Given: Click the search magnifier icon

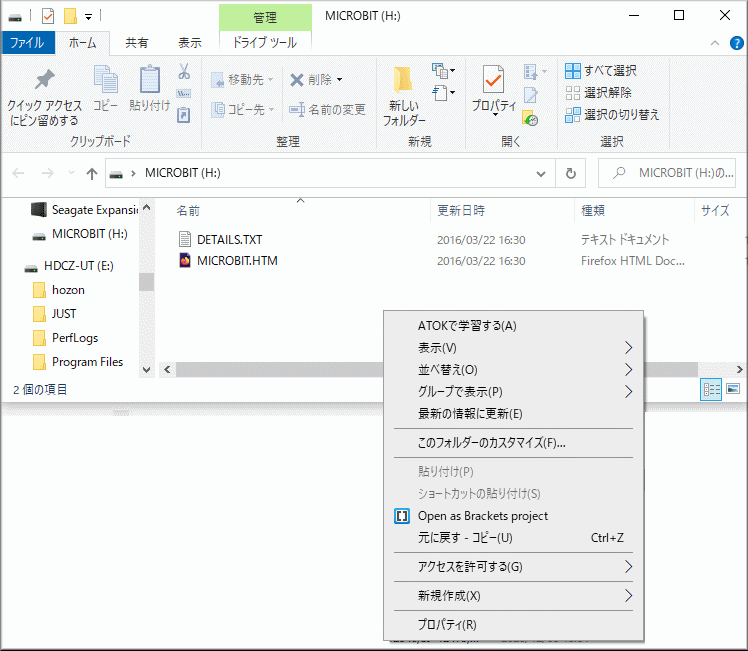Looking at the screenshot, I should pos(619,173).
